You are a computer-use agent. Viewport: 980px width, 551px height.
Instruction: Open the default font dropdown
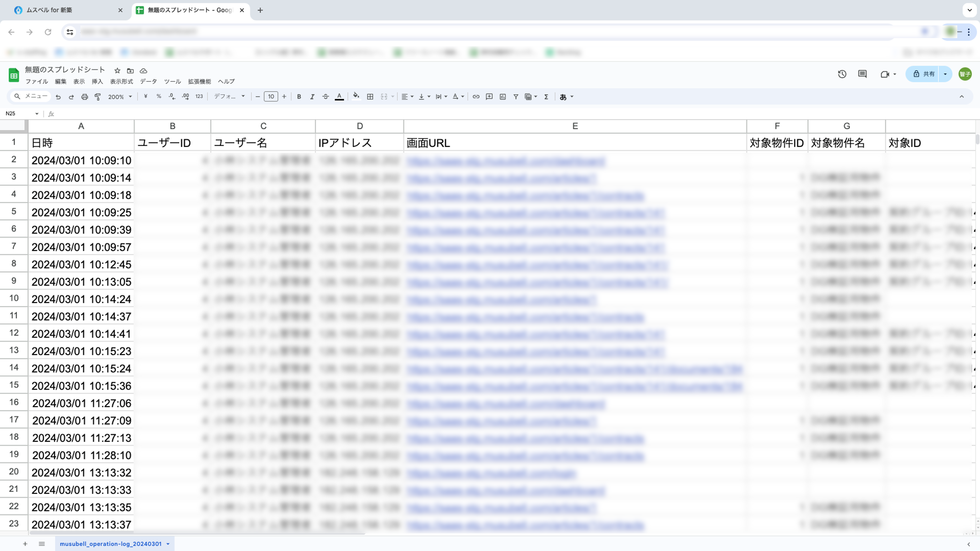[x=229, y=97]
